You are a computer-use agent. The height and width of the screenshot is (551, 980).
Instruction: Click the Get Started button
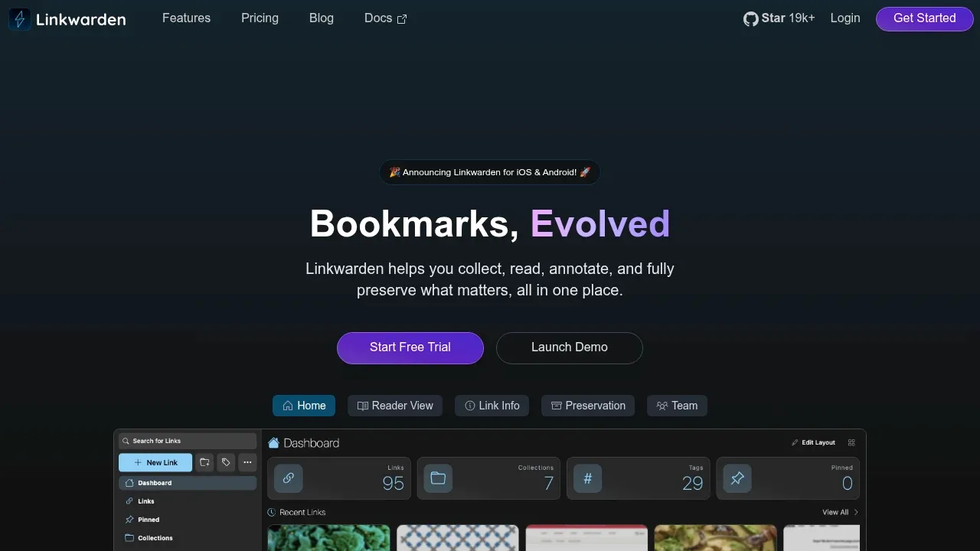point(925,18)
